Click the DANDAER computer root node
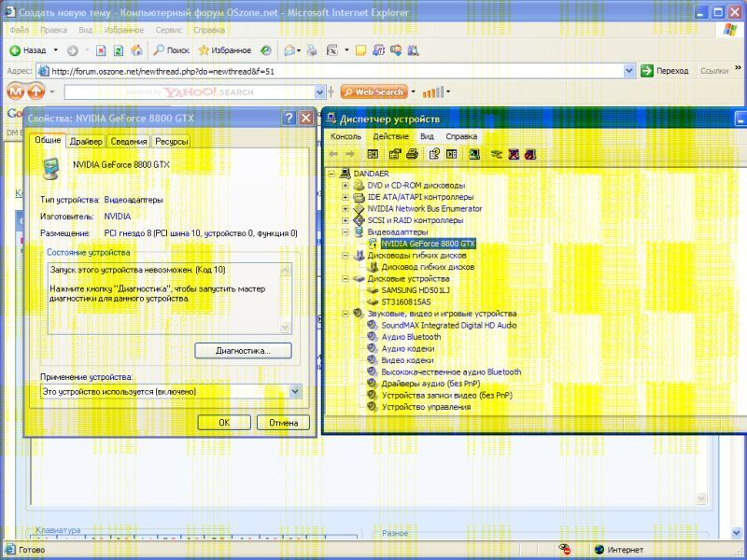The height and width of the screenshot is (560, 747). (371, 174)
